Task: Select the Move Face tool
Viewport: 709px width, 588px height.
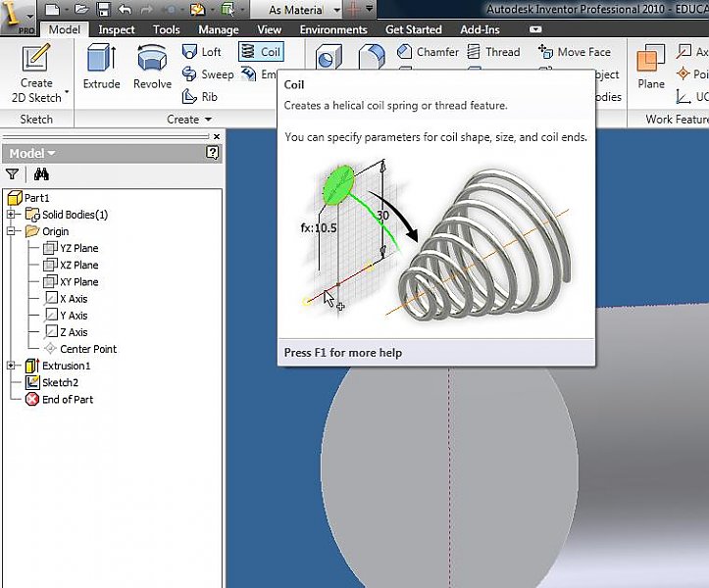Action: (575, 52)
